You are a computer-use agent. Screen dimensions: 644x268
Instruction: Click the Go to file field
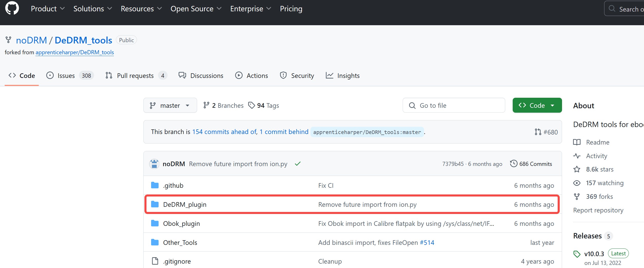pos(454,105)
